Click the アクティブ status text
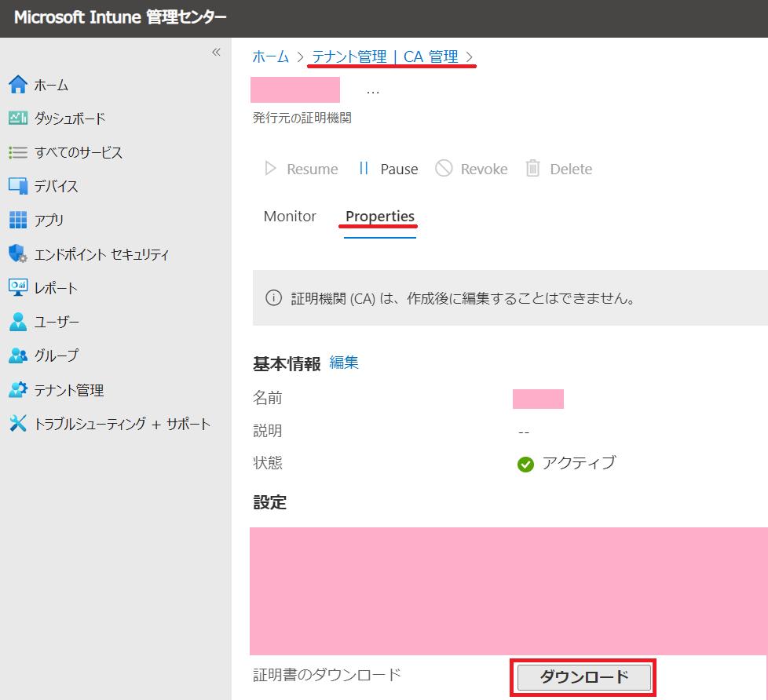768x700 pixels. click(579, 463)
